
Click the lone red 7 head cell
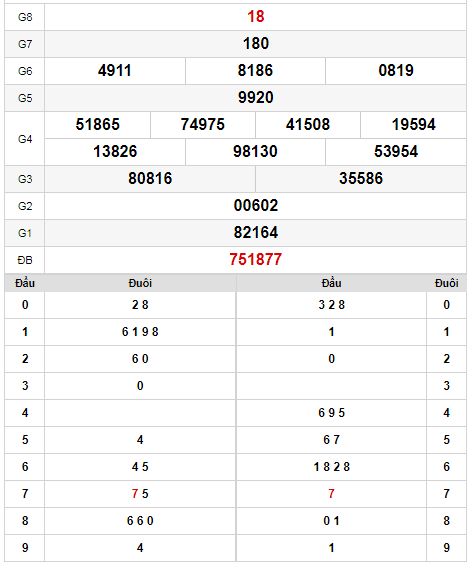(331, 494)
